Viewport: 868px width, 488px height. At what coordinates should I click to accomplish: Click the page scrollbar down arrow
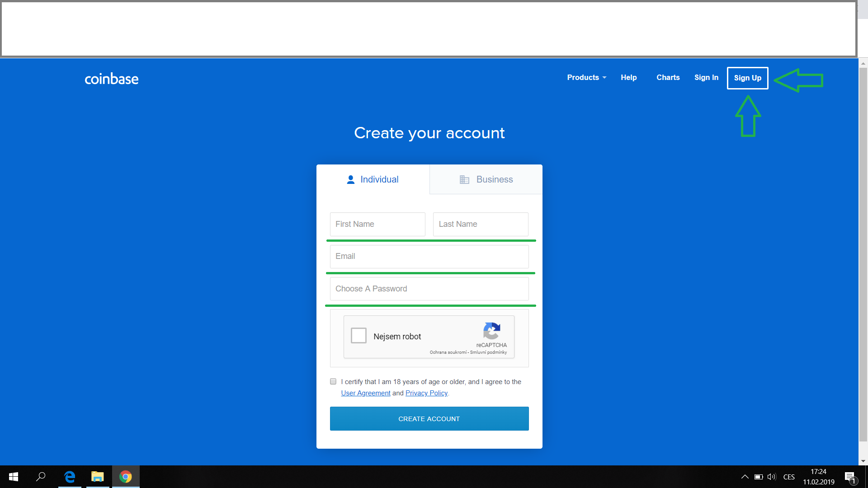tap(863, 461)
